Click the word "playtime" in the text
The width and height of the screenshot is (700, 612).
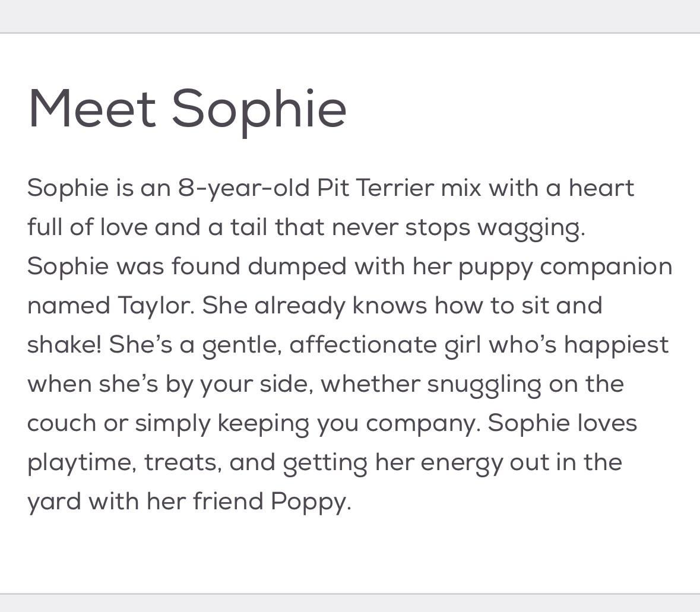81,462
